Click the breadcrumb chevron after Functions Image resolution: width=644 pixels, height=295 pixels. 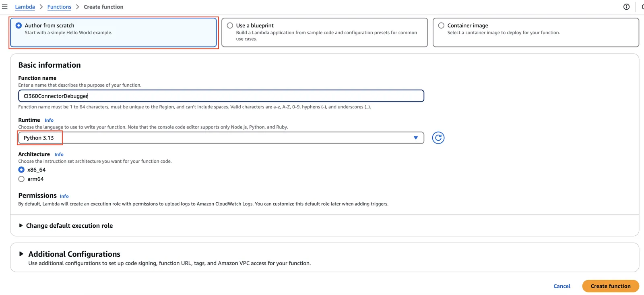click(x=78, y=7)
